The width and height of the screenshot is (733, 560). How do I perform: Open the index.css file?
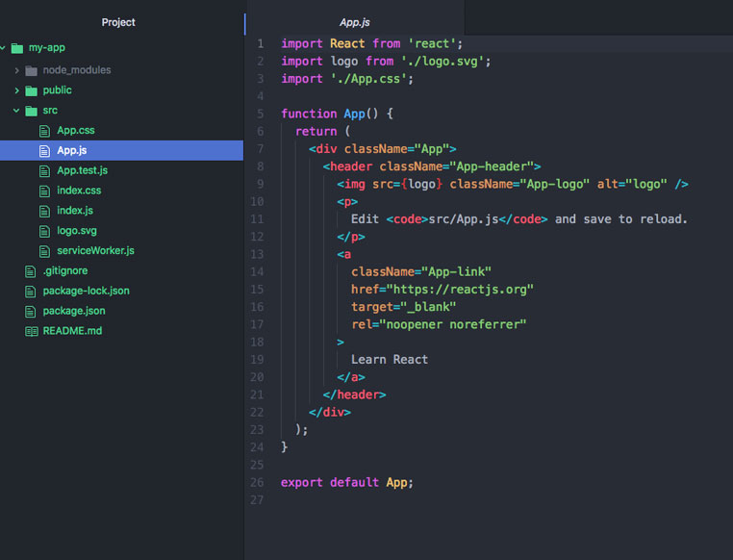click(79, 191)
